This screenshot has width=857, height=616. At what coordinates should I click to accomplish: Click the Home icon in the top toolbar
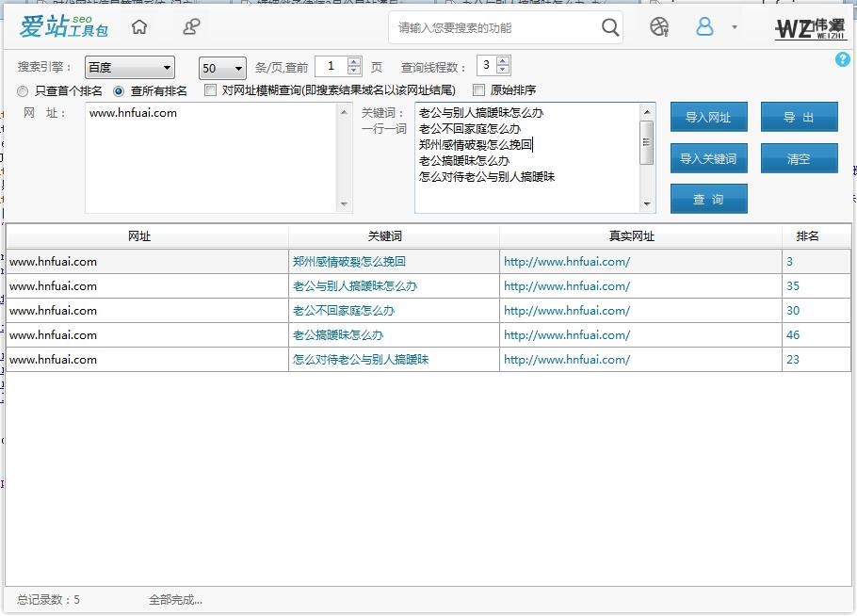point(138,27)
